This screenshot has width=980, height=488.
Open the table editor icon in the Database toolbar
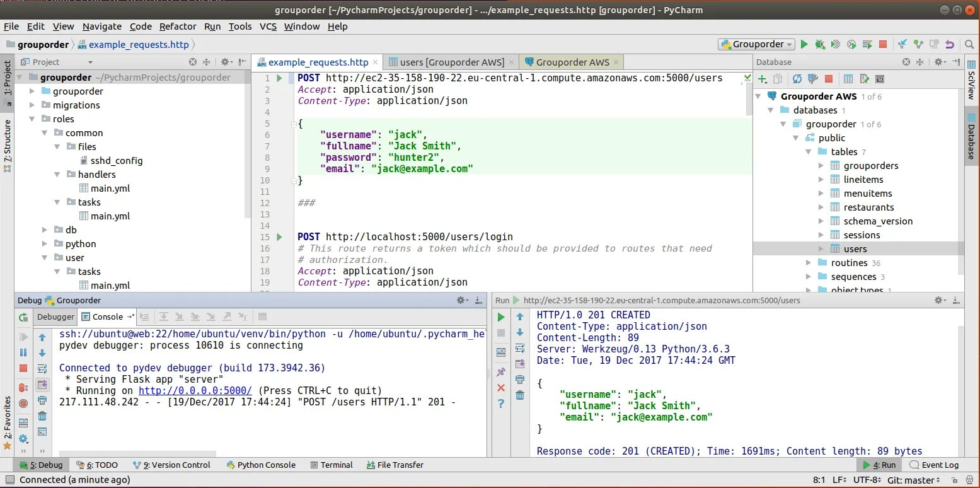click(848, 79)
